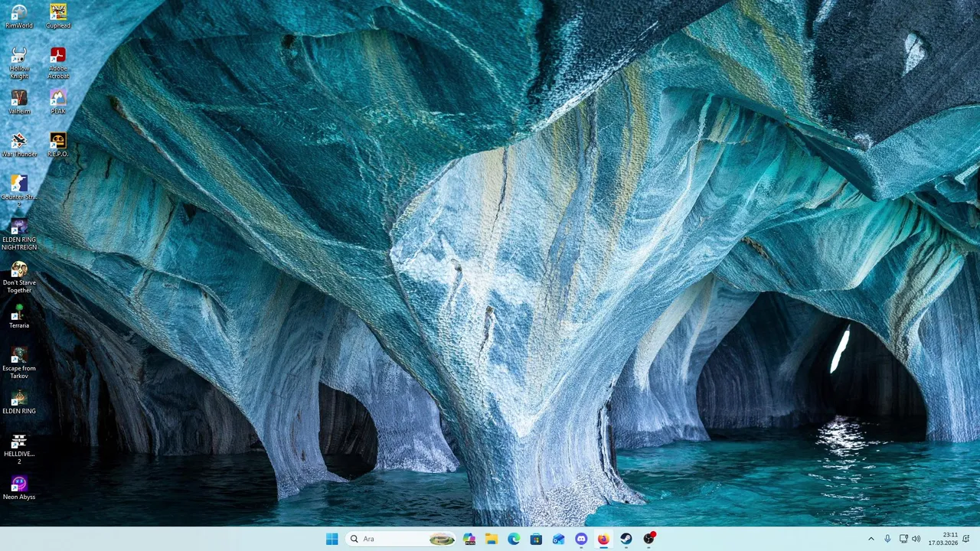
Task: Select the ELDEN RING NIGHTREIGN icon
Action: click(x=19, y=234)
